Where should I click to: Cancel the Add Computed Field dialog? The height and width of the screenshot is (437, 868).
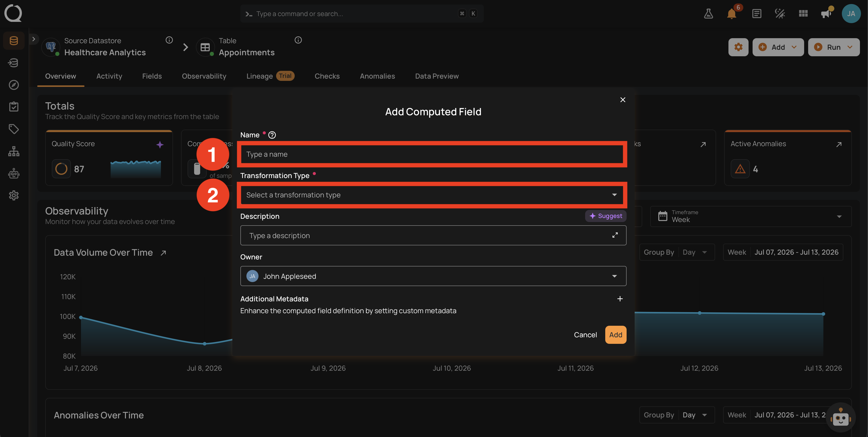pos(585,335)
